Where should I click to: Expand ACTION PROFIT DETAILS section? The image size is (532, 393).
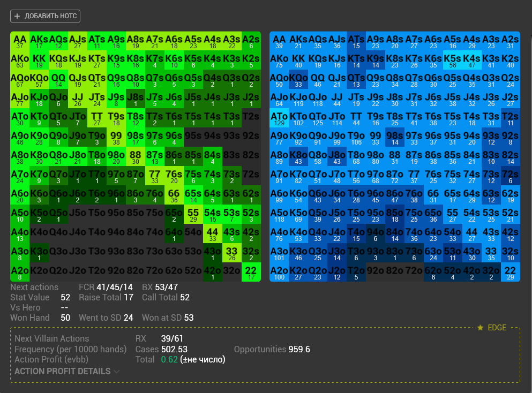(67, 371)
